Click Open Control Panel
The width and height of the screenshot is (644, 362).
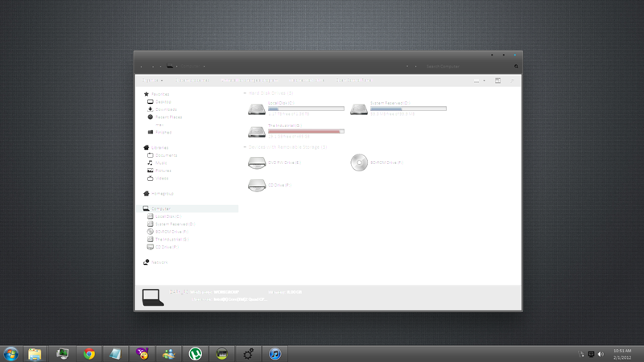click(353, 80)
